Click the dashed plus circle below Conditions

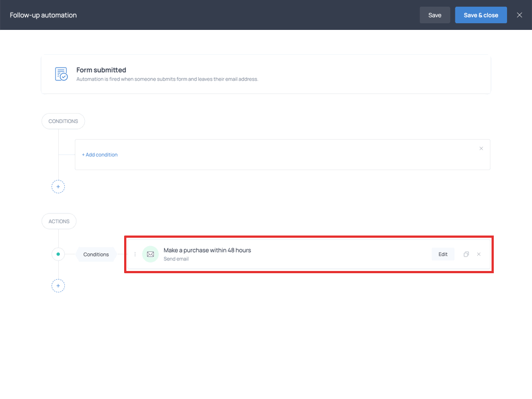point(58,187)
